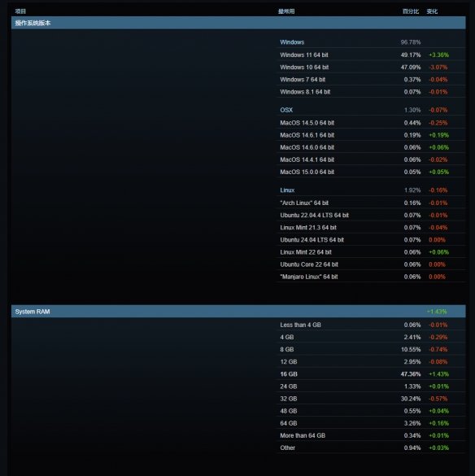
Task: Expand the System RAM section header
Action: (238, 312)
